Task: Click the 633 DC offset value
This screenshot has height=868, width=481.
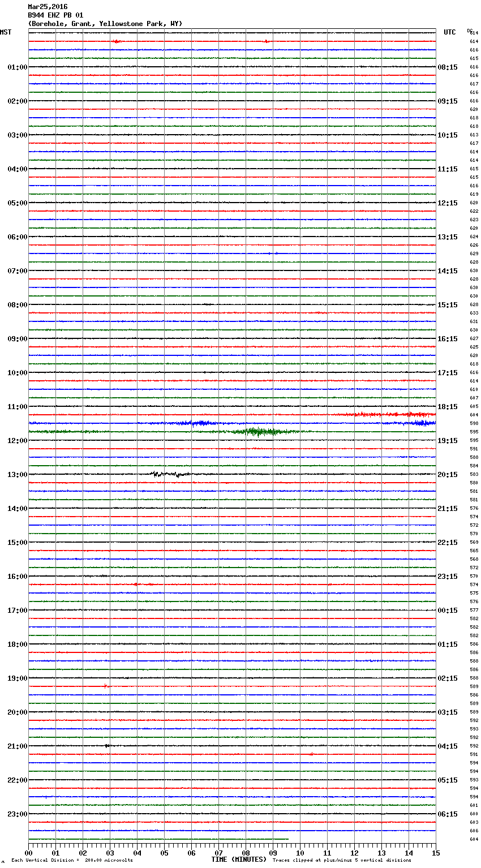Action: click(x=474, y=313)
